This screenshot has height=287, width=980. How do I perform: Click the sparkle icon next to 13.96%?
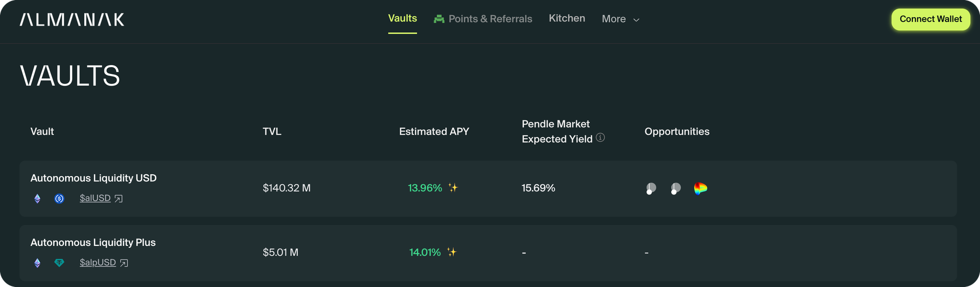[x=453, y=188]
